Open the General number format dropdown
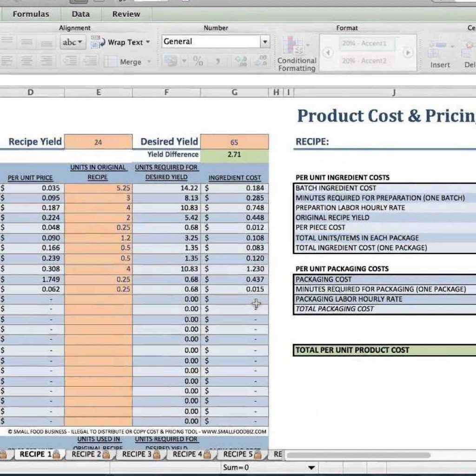This screenshot has width=476, height=476. click(x=264, y=42)
